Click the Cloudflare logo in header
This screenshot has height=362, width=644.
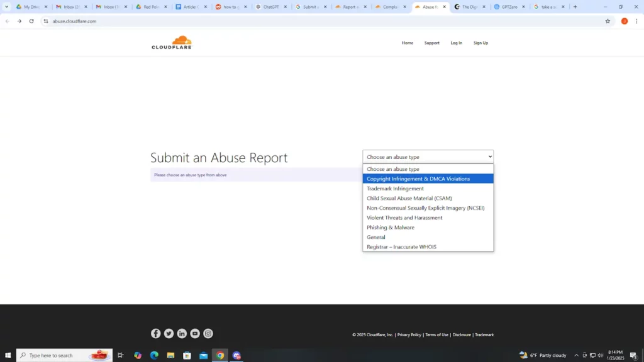(172, 43)
